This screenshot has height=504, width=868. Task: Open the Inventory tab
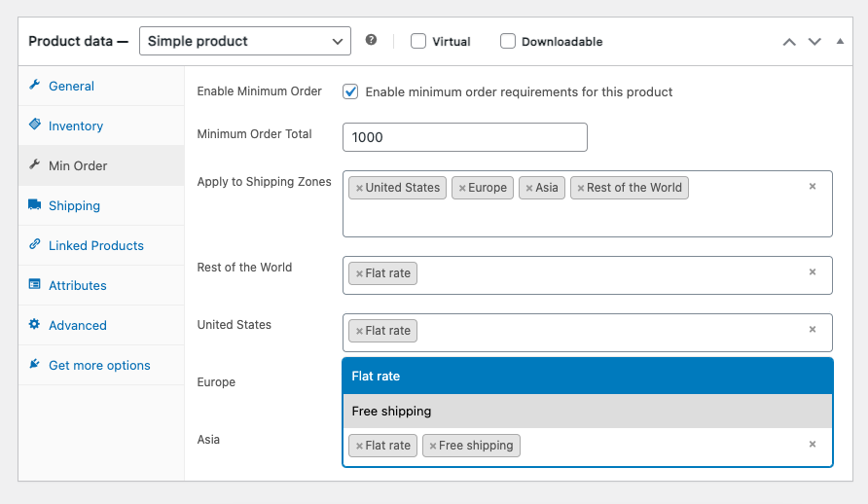click(x=76, y=126)
